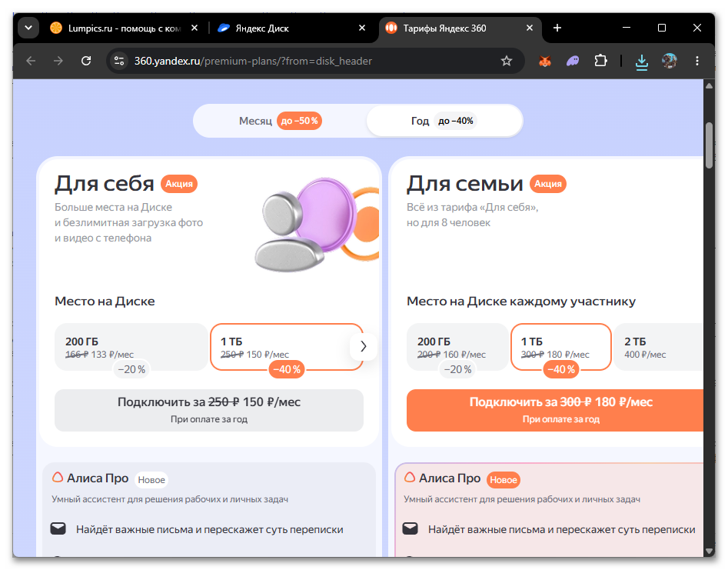Switch billing period to Месяц
Image resolution: width=728 pixels, height=570 pixels.
(x=280, y=121)
